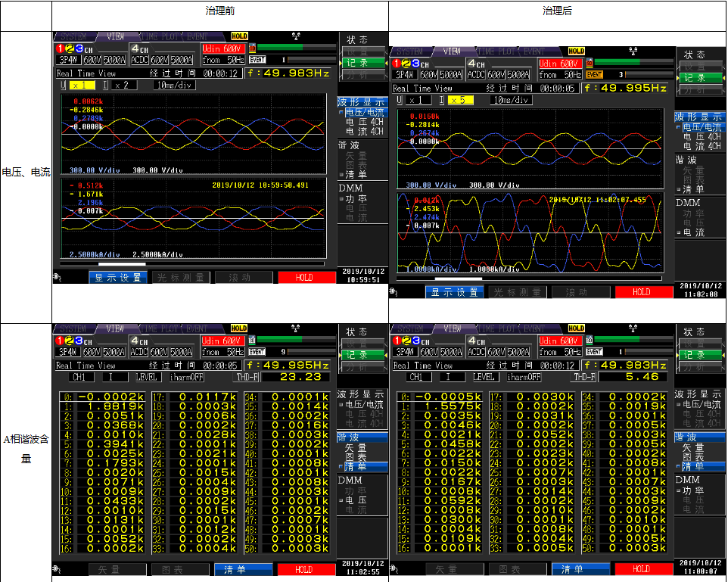Click the key lock icon beside 显示设置 in the 11:02:08 screen
This screenshot has height=582, width=728.
(x=394, y=291)
